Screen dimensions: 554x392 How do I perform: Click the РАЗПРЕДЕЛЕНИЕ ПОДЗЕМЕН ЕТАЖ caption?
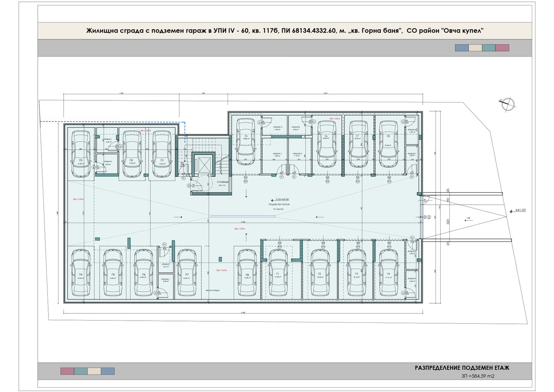(462, 368)
